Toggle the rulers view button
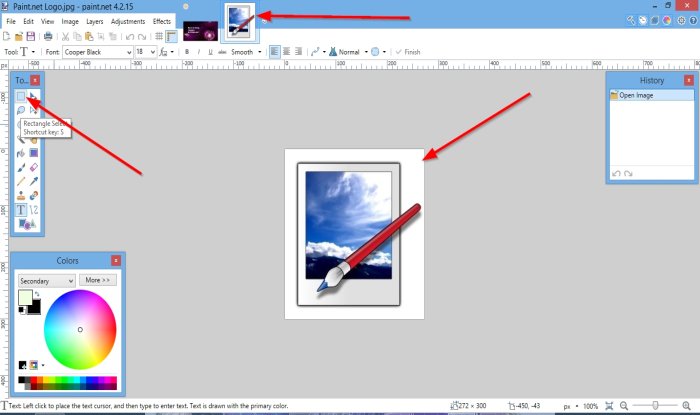 tap(171, 37)
